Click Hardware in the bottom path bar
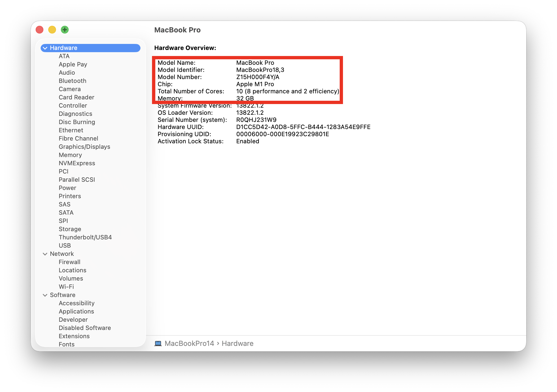557x392 pixels. click(x=237, y=343)
